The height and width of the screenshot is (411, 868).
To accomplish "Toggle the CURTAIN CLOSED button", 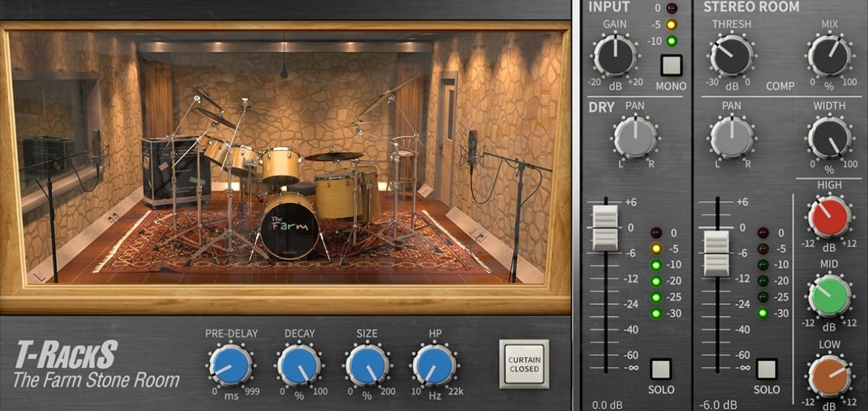I will (x=524, y=364).
